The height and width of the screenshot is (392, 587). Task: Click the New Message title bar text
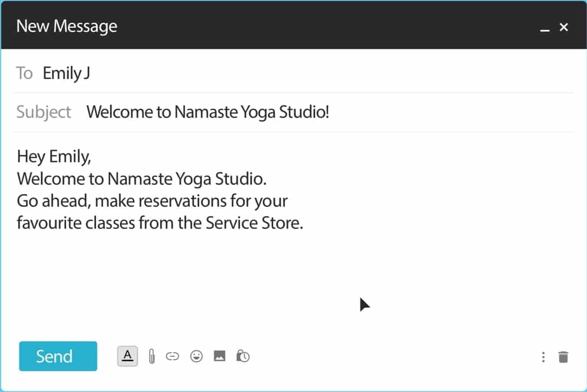(67, 26)
